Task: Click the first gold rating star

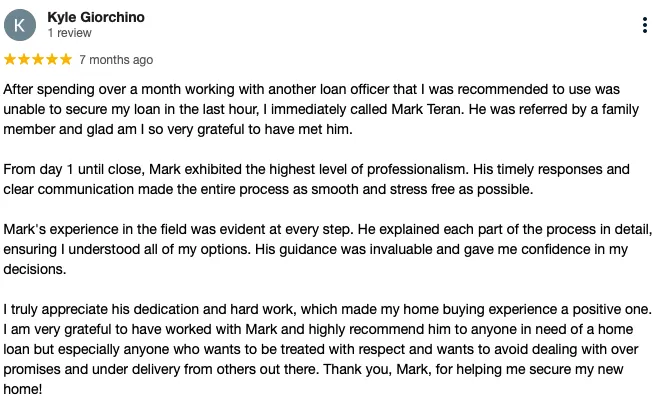Action: coord(10,60)
